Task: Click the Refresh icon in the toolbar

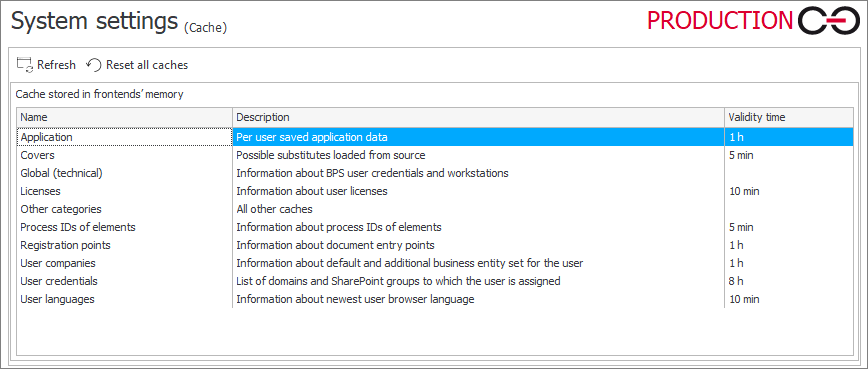Action: [x=25, y=65]
